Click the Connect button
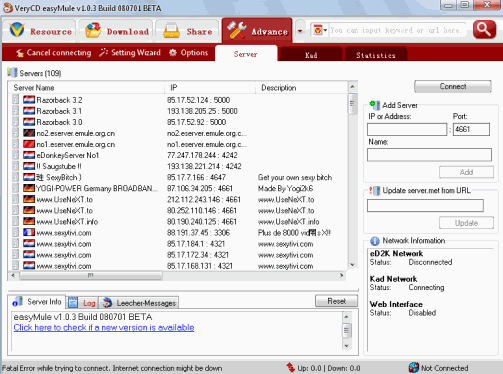Screen dimensions: 503x374 pyautogui.click(x=453, y=86)
